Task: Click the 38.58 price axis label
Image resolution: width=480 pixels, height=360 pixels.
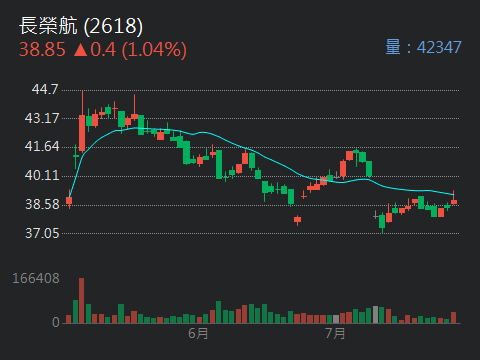Action: coord(42,204)
